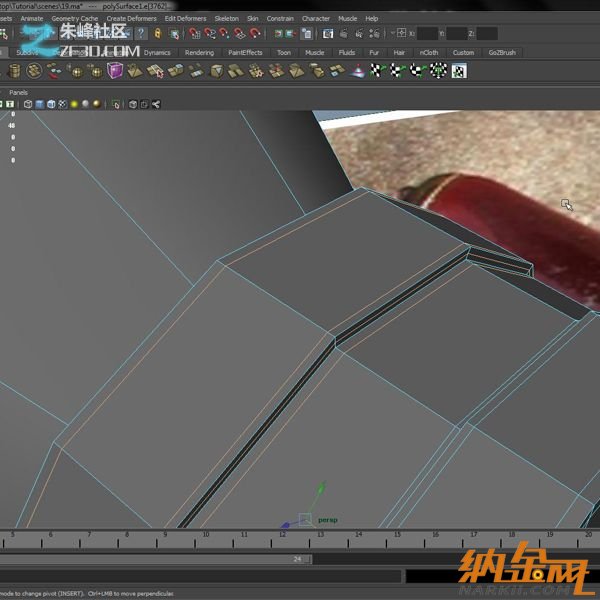Click the round checkered UV shelf icon

click(x=439, y=71)
